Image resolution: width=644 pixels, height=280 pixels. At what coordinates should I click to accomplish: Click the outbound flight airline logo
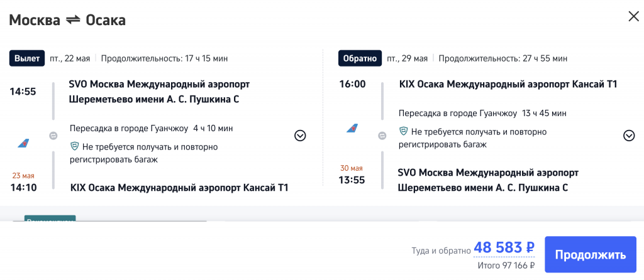click(23, 143)
